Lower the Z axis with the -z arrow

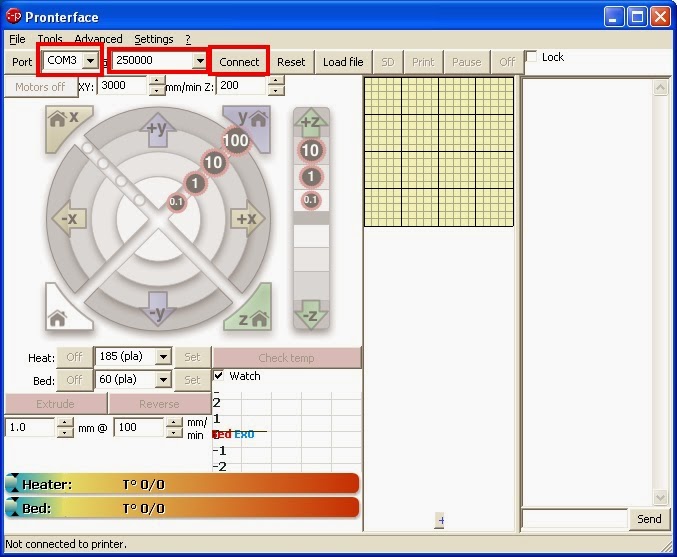coord(311,315)
